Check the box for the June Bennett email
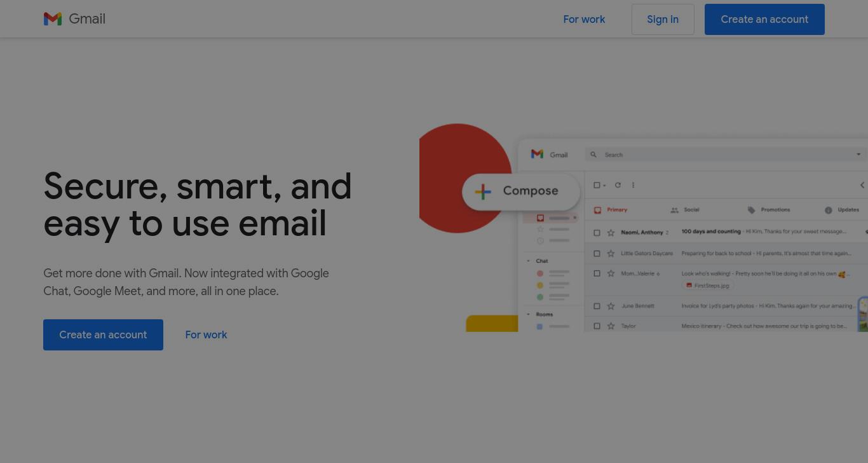This screenshot has height=463, width=868. pos(597,306)
